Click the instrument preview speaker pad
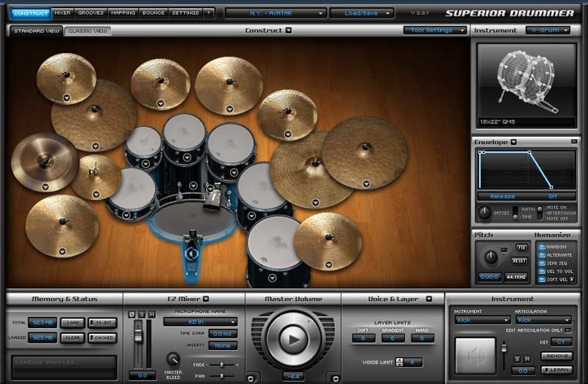Image resolution: width=588 pixels, height=384 pixels. (476, 355)
